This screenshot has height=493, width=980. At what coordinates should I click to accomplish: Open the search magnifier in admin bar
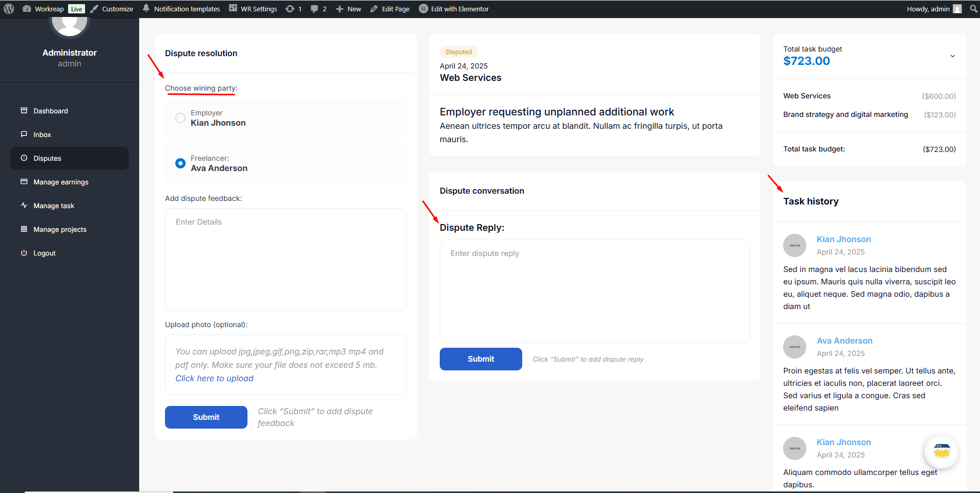(973, 9)
